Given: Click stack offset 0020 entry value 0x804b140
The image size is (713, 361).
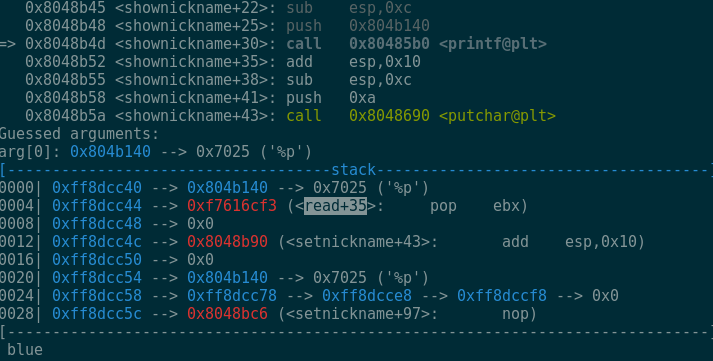Looking at the screenshot, I should [x=227, y=278].
